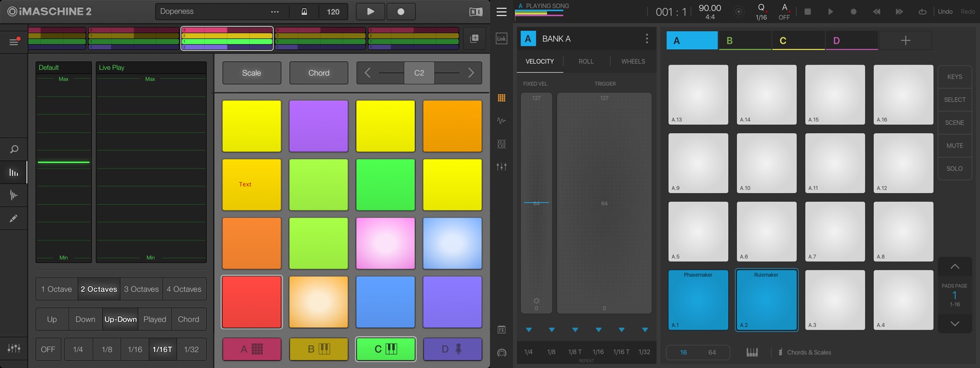Select the bank D tab
Image resolution: width=980 pixels, height=368 pixels.
(851, 41)
